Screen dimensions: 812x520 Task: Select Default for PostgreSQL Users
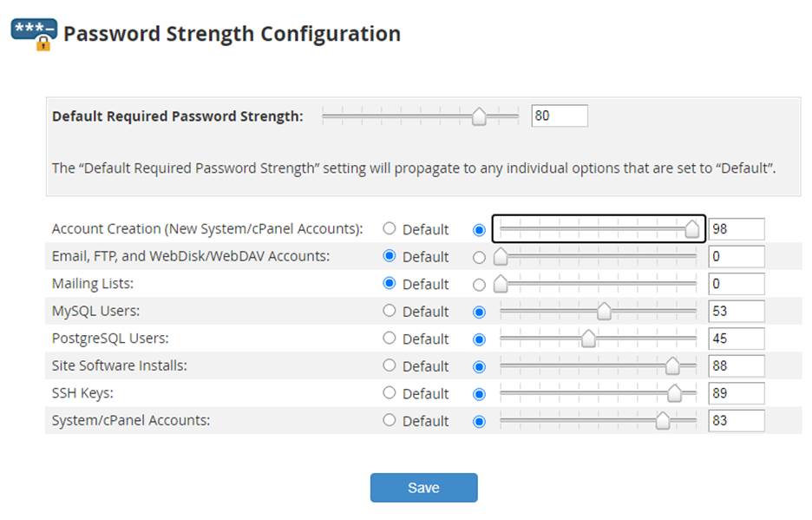[x=390, y=339]
